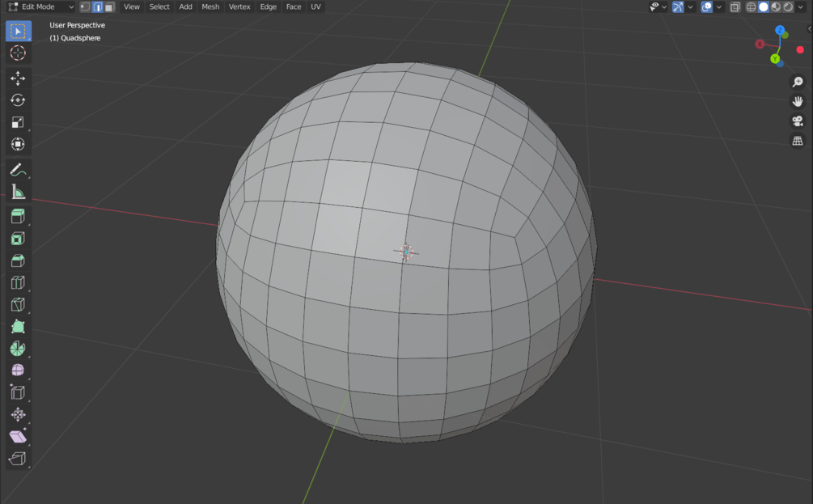Click the green Z axis on the navigation gizmo
The width and height of the screenshot is (813, 504).
pos(779,31)
